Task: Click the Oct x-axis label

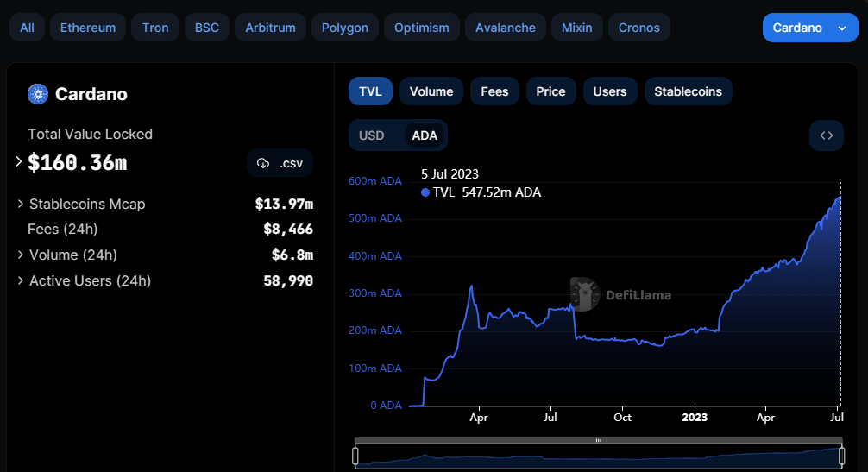Action: click(x=622, y=418)
